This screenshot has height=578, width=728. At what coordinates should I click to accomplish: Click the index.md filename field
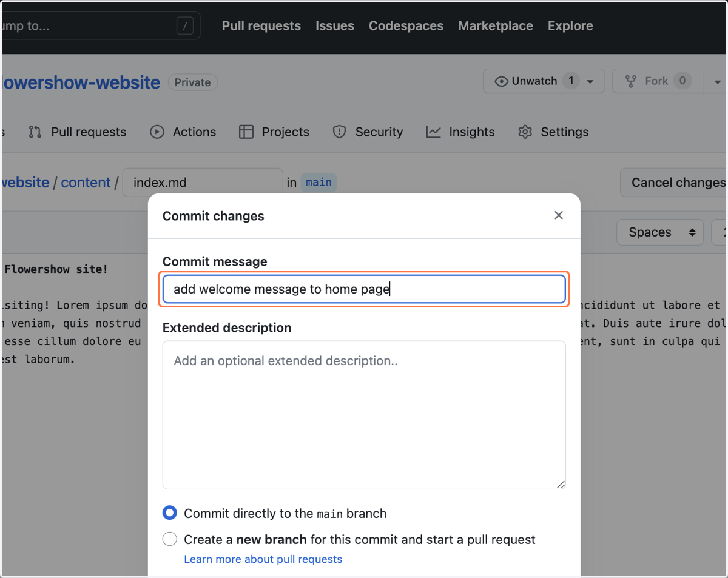tap(203, 183)
